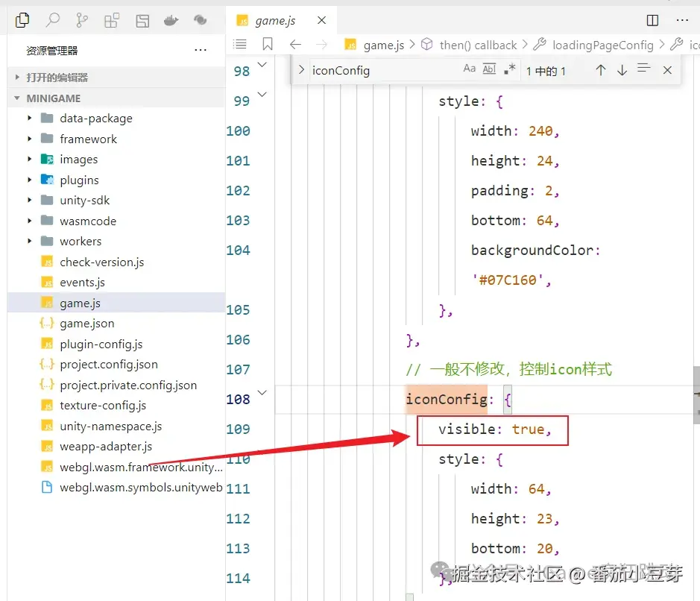The height and width of the screenshot is (601, 700).
Task: Open the Explorer files icon in activity bar
Action: pyautogui.click(x=22, y=20)
